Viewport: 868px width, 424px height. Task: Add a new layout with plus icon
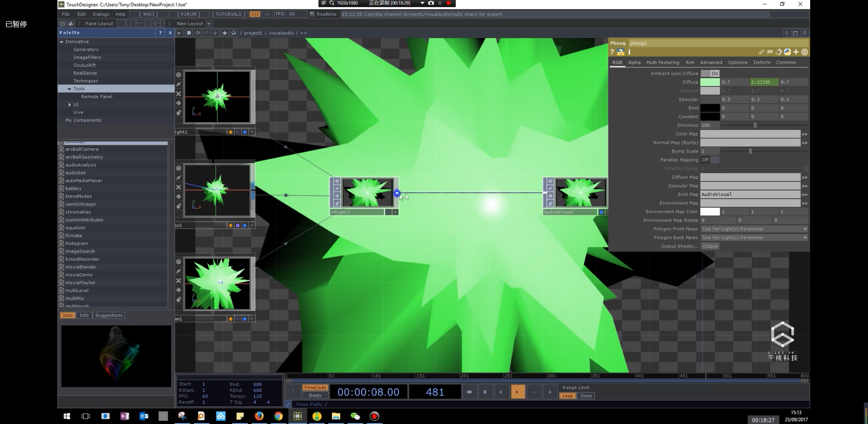tap(209, 24)
